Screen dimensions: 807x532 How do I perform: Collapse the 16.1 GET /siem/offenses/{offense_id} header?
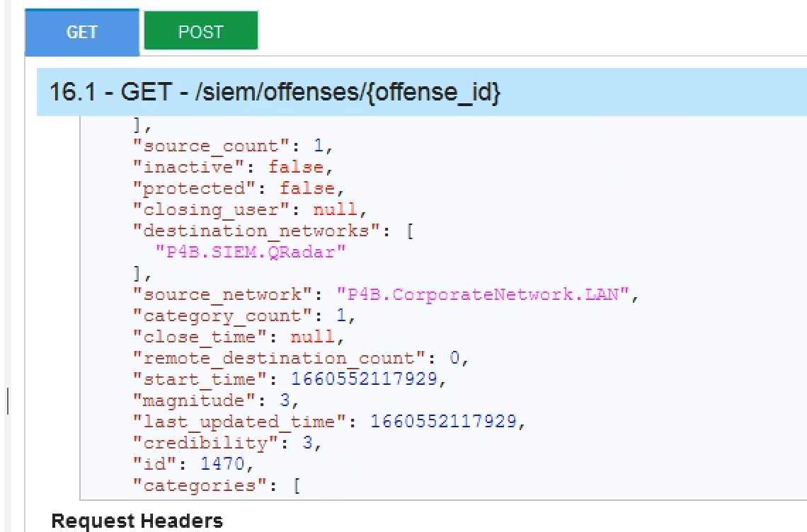[x=275, y=92]
